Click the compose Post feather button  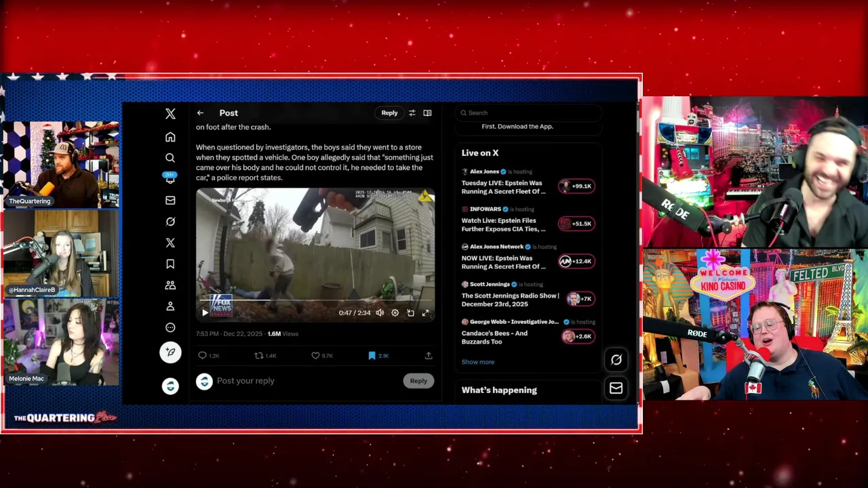(x=170, y=352)
